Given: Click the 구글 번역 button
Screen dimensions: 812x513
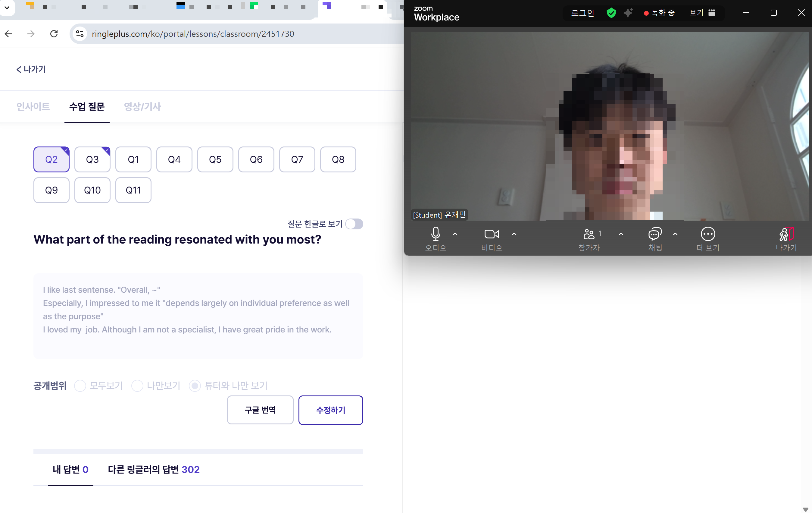Looking at the screenshot, I should click(260, 410).
